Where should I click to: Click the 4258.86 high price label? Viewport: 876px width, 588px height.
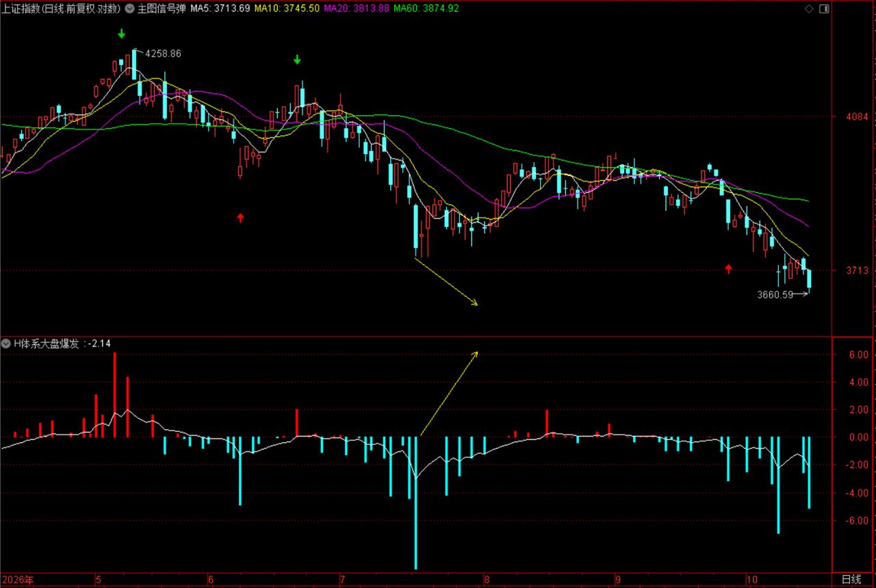click(164, 53)
